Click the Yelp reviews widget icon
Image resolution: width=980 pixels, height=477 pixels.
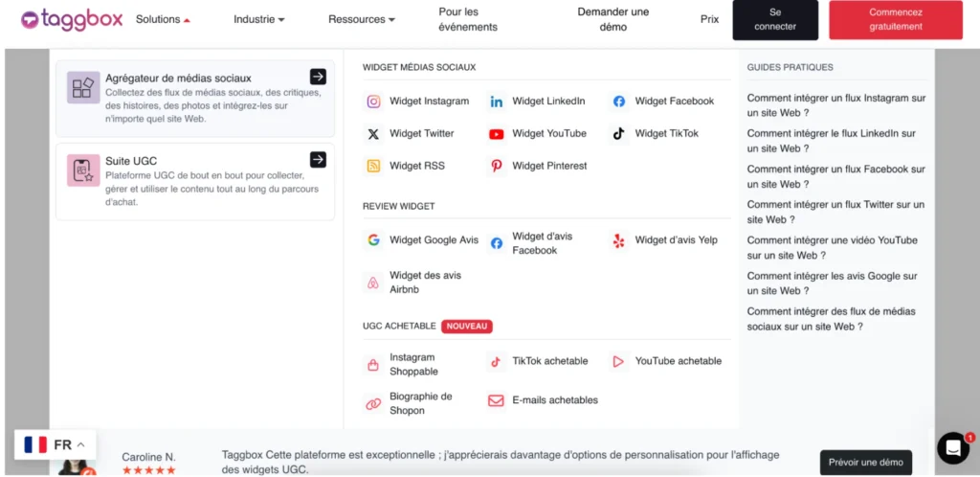click(619, 240)
